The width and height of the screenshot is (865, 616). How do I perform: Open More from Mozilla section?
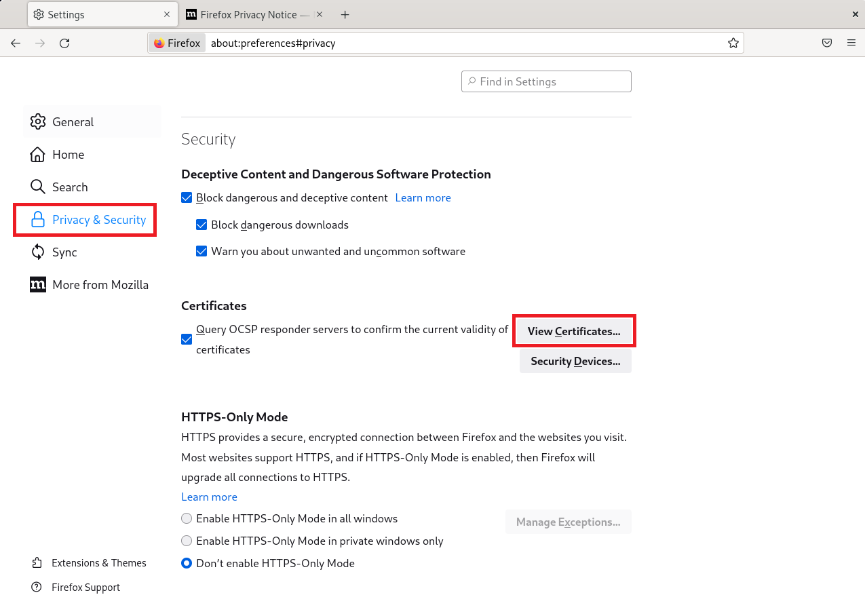click(100, 285)
